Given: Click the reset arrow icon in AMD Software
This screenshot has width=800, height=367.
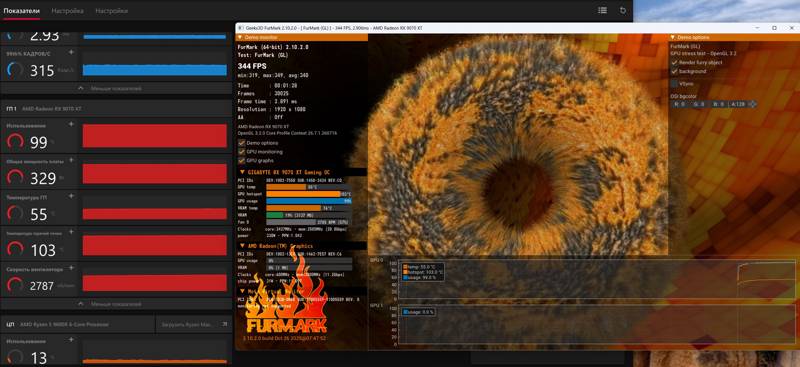Looking at the screenshot, I should tap(622, 10).
